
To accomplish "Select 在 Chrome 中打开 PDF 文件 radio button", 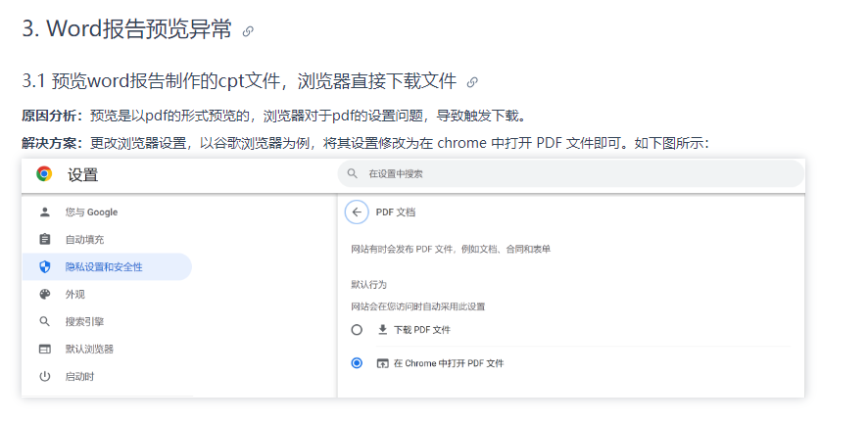I will pyautogui.click(x=357, y=363).
